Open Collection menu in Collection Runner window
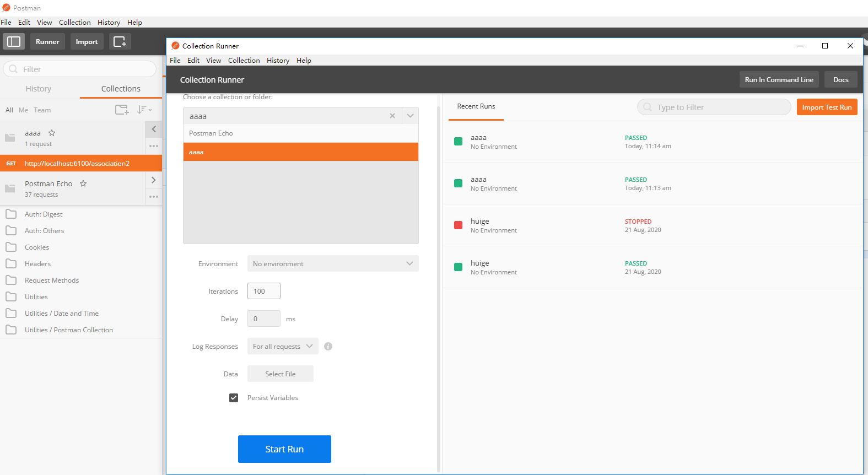868x475 pixels. point(244,61)
